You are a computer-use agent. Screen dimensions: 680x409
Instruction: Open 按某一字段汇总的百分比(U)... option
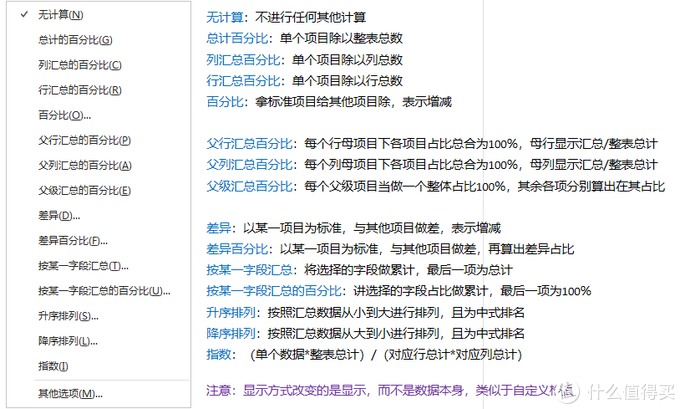pyautogui.click(x=104, y=291)
